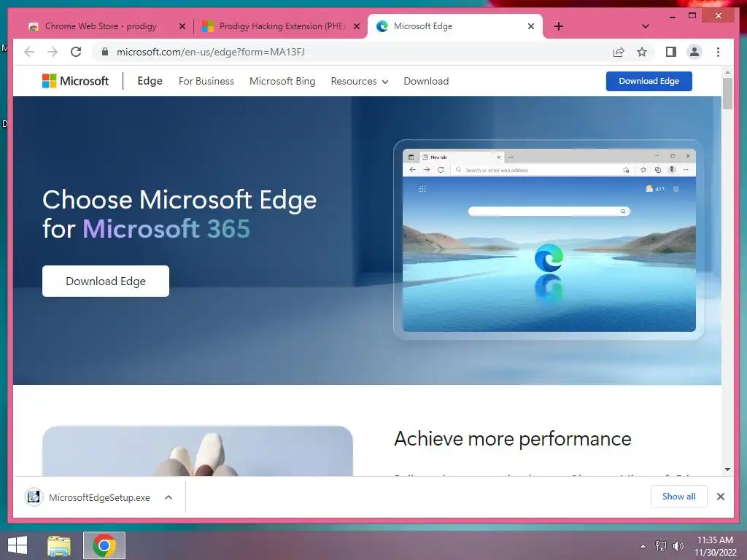Open the Microsoft Bing nav item
This screenshot has width=747, height=560.
click(x=282, y=82)
